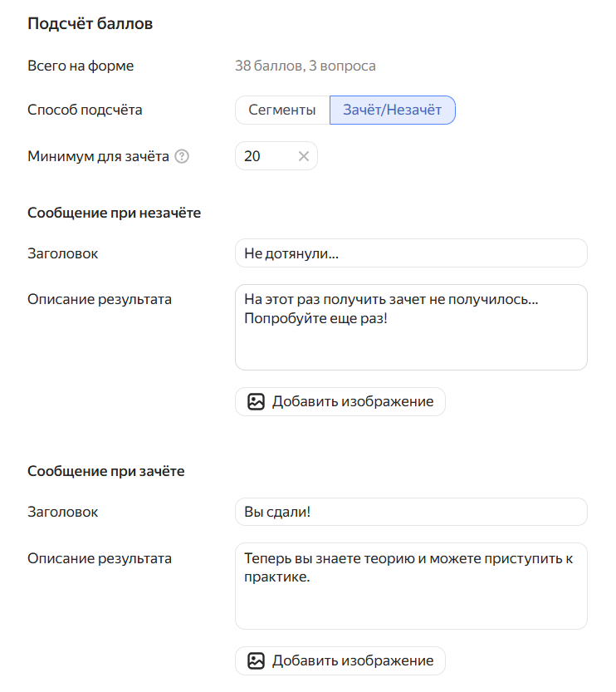Click the Подсчёт баллов section heading
Viewport: 616px width, 692px height.
tap(90, 23)
